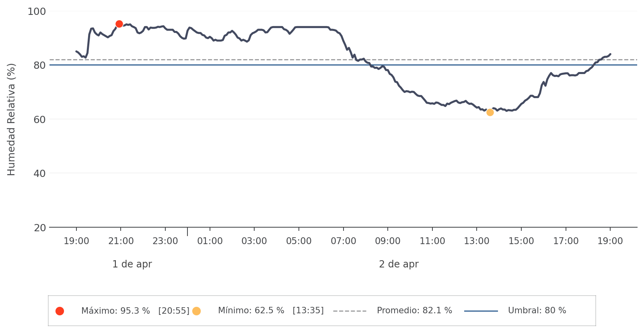Click the orange minimum point on the curve
644x333 pixels.
point(490,113)
